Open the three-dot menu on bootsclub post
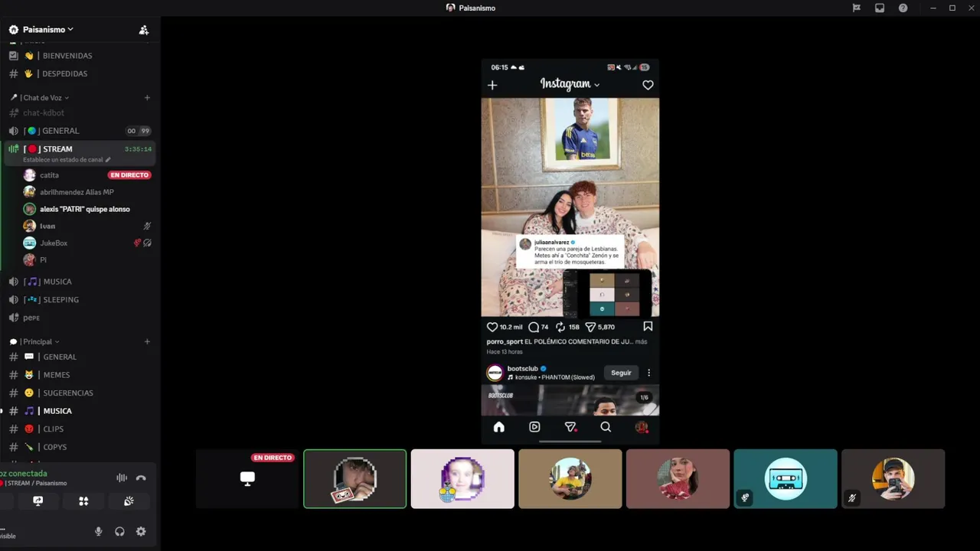Image resolution: width=980 pixels, height=551 pixels. point(648,373)
